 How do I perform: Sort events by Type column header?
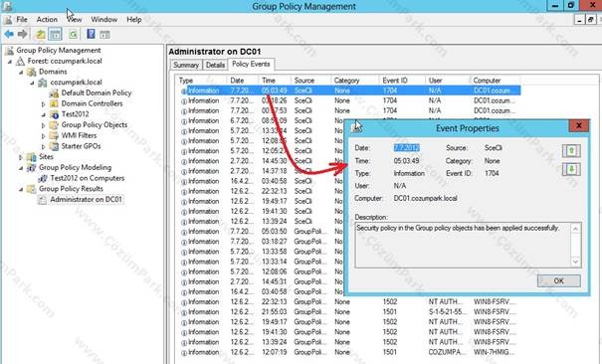pyautogui.click(x=201, y=81)
